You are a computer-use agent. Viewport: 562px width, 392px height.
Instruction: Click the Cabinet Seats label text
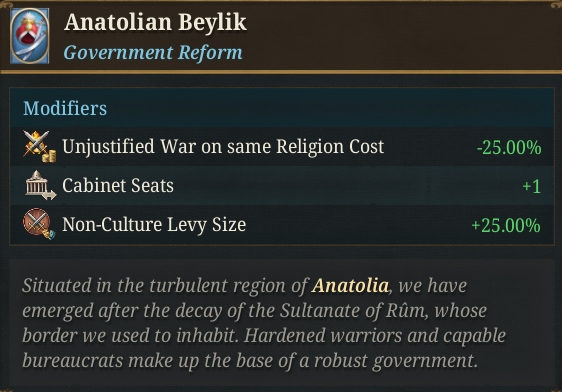pyautogui.click(x=118, y=186)
